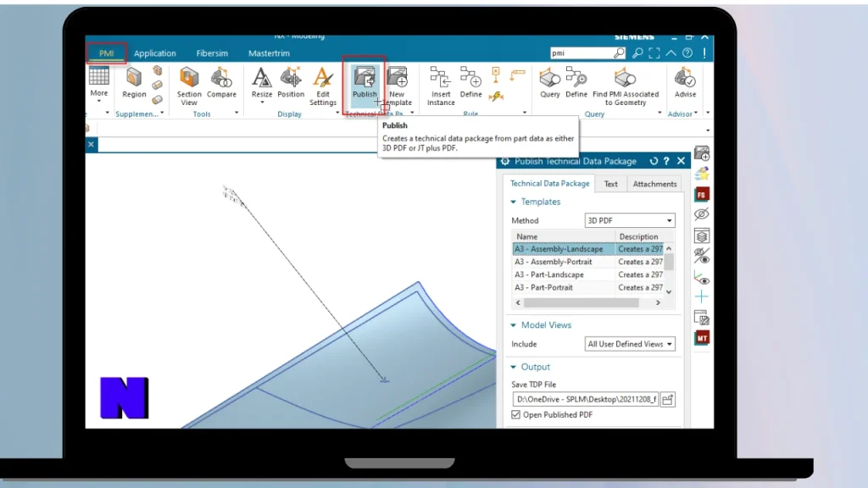This screenshot has height=488, width=868.
Task: Launch the Compare tool
Action: 221,83
